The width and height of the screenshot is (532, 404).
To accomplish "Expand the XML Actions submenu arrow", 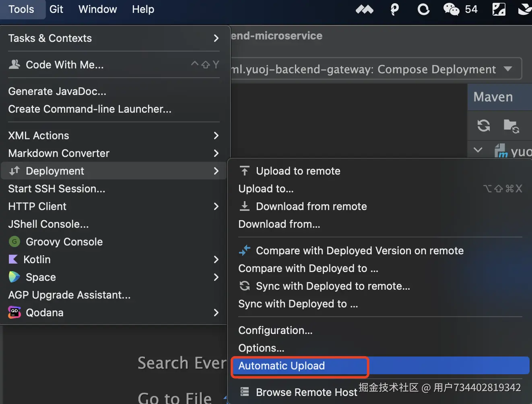I will click(216, 136).
